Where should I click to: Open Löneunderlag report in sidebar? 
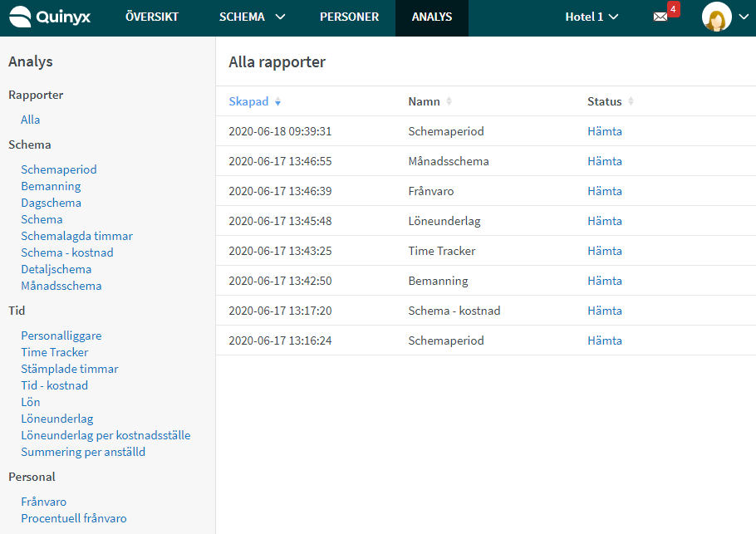57,419
